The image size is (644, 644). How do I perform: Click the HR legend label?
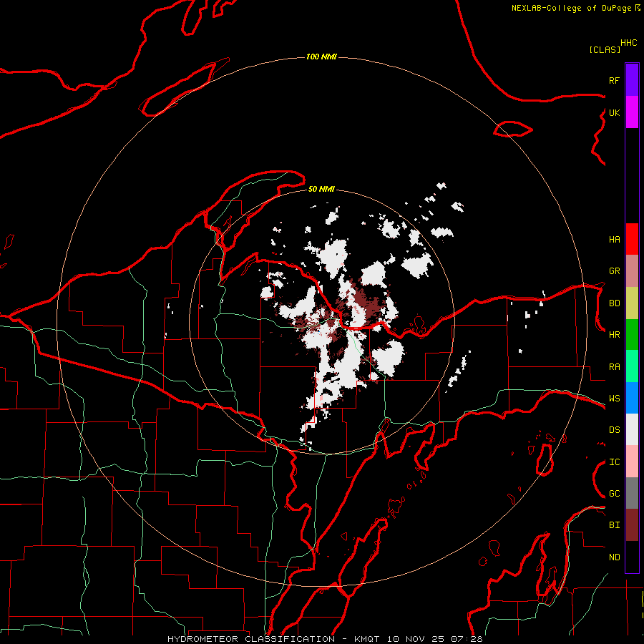click(614, 335)
